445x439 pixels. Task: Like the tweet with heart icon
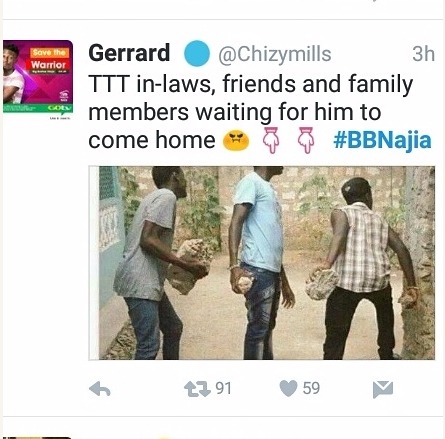[x=288, y=388]
